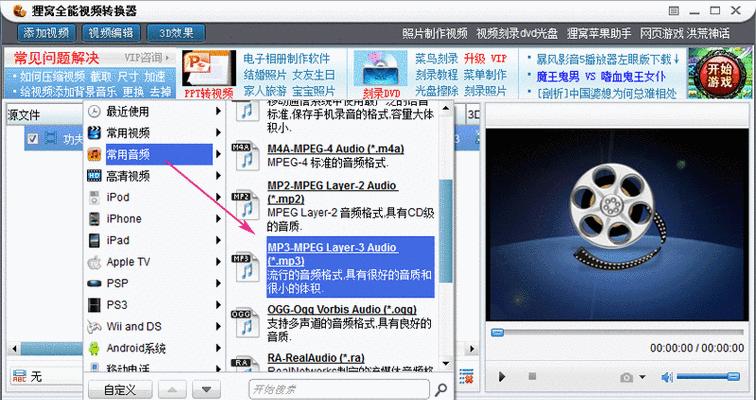
Task: Expand the 常用视频 submenu arrow
Action: click(x=218, y=133)
